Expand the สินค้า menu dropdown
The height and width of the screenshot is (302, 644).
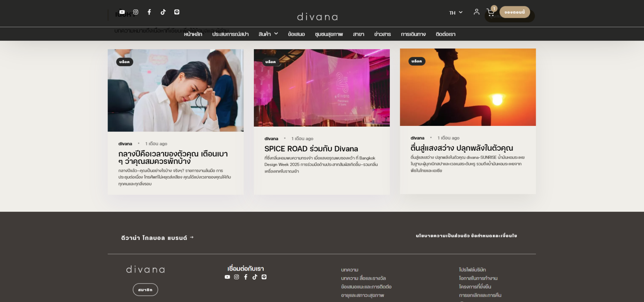coord(268,34)
